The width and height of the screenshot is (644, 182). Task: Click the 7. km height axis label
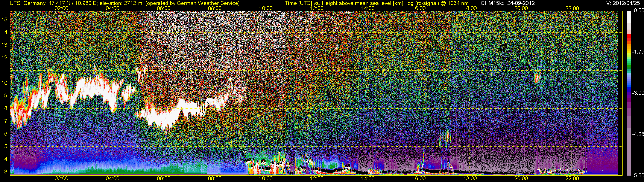tap(6, 121)
